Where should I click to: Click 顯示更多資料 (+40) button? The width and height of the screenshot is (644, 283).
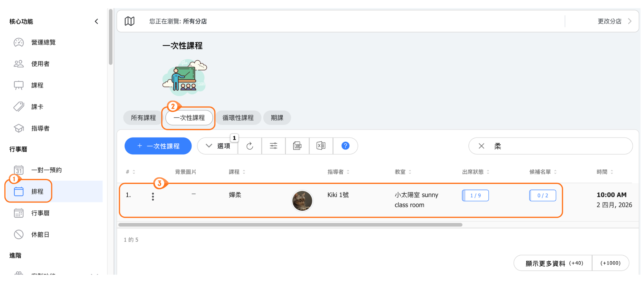pyautogui.click(x=553, y=263)
